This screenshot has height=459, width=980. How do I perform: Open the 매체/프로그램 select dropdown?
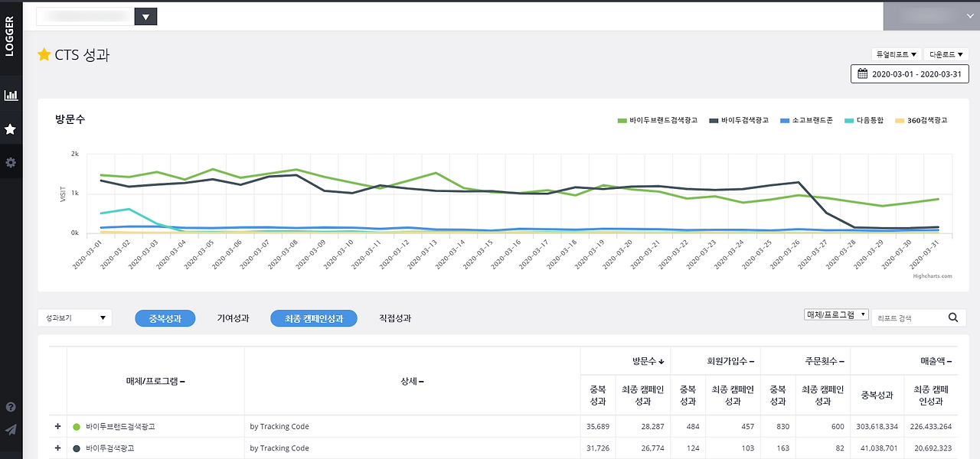(836, 314)
